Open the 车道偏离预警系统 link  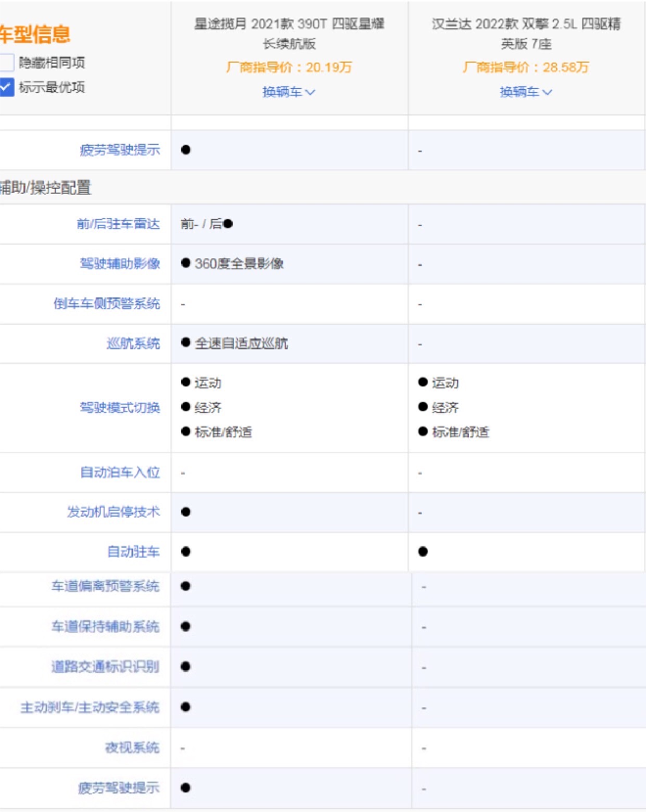[x=105, y=586]
